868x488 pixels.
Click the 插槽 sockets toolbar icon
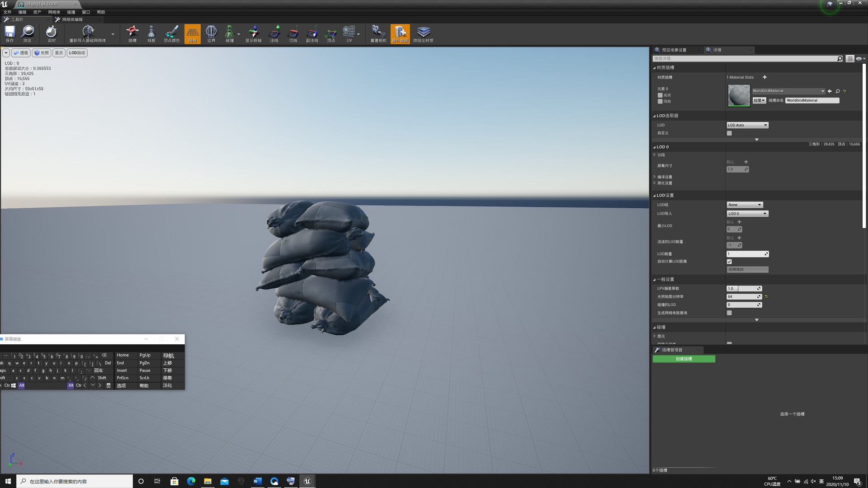[132, 33]
